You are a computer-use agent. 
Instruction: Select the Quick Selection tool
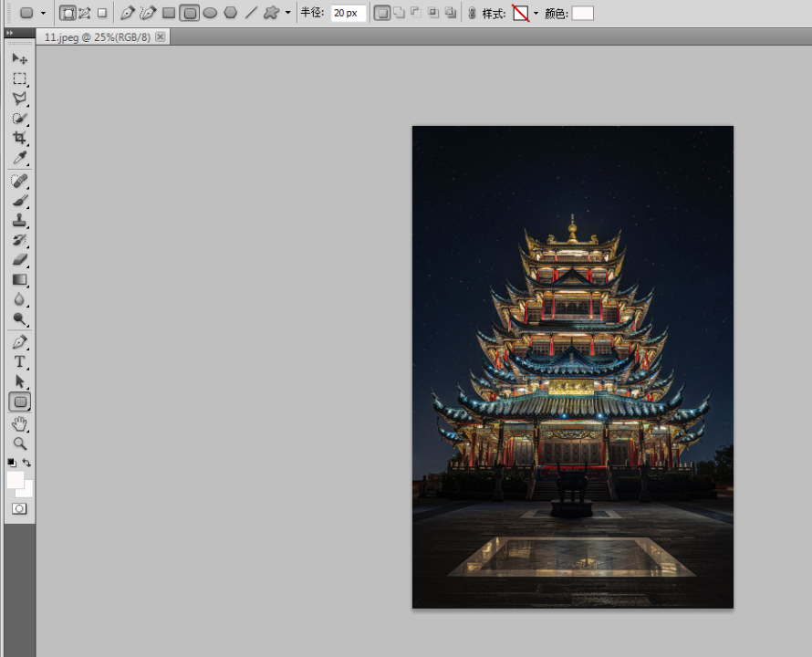coord(20,118)
